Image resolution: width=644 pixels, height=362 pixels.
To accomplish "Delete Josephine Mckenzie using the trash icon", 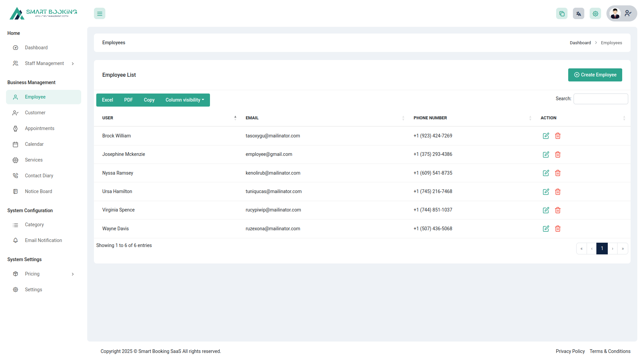I will point(558,155).
